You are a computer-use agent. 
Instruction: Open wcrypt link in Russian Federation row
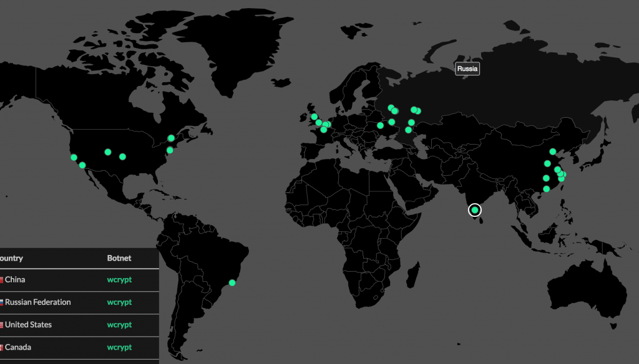119,302
